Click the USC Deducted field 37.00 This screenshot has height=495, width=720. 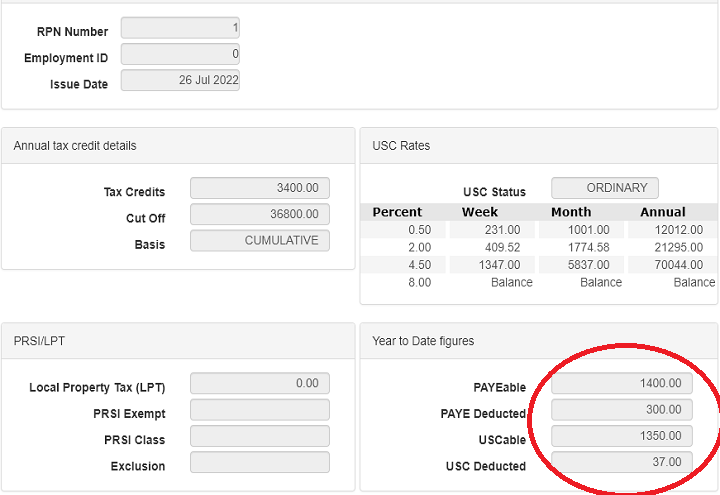tap(622, 462)
